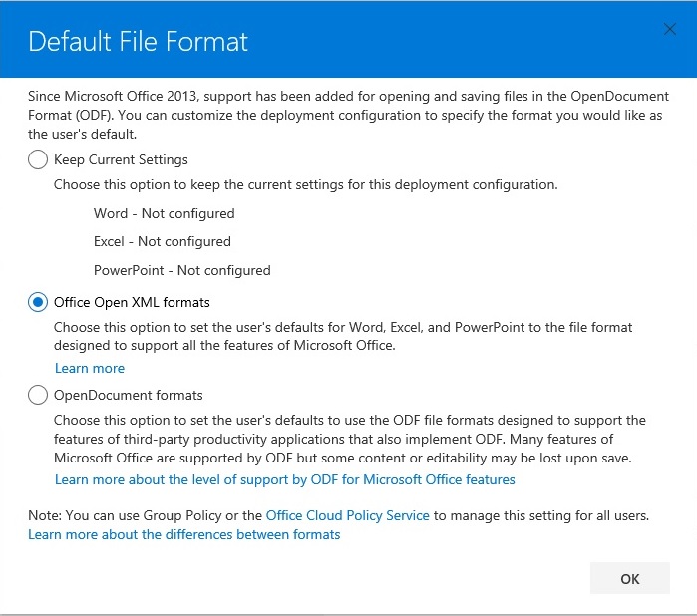
Task: Click the 'Word - Not configured' line
Action: click(165, 213)
